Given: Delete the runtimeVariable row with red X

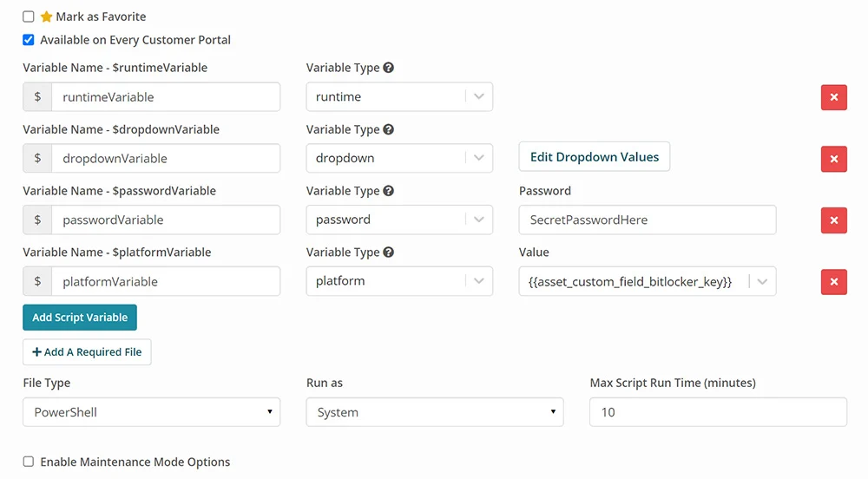Looking at the screenshot, I should pos(833,97).
